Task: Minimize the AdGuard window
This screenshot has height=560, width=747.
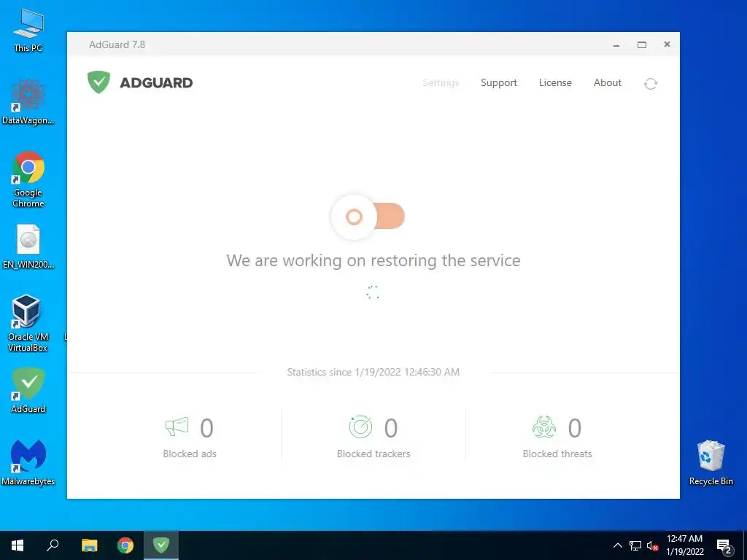Action: [x=616, y=44]
